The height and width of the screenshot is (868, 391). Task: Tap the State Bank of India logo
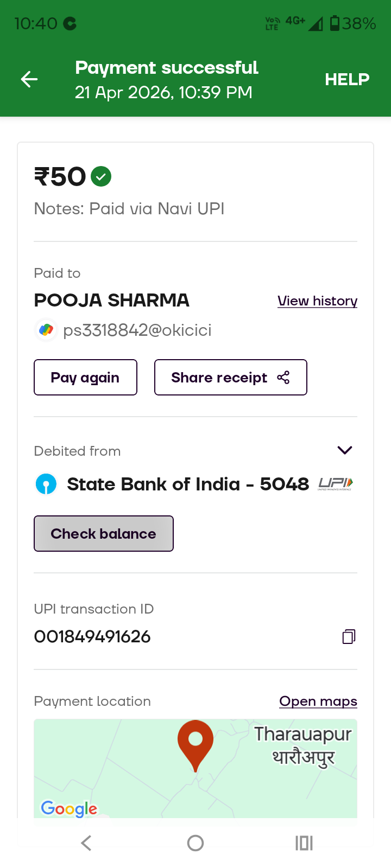pos(46,484)
